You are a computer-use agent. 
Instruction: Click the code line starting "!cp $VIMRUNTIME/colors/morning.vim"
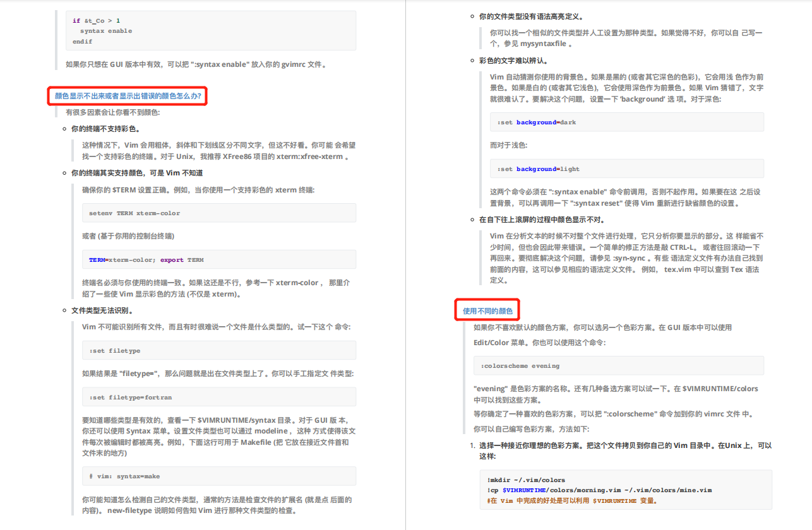coord(599,490)
